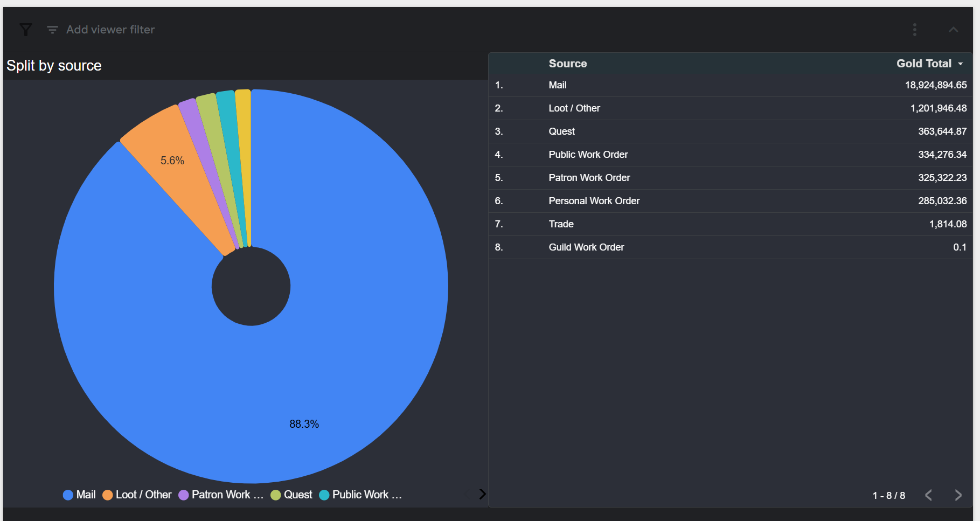Toggle the Loot / Other legend entry
Viewport: 980px width, 521px height.
click(x=137, y=495)
